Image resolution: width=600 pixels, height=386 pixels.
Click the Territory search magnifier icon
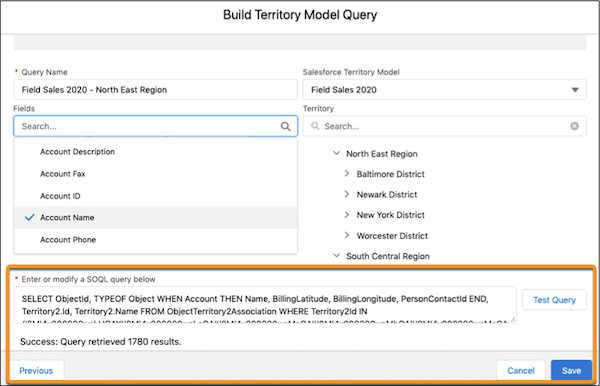(x=315, y=126)
